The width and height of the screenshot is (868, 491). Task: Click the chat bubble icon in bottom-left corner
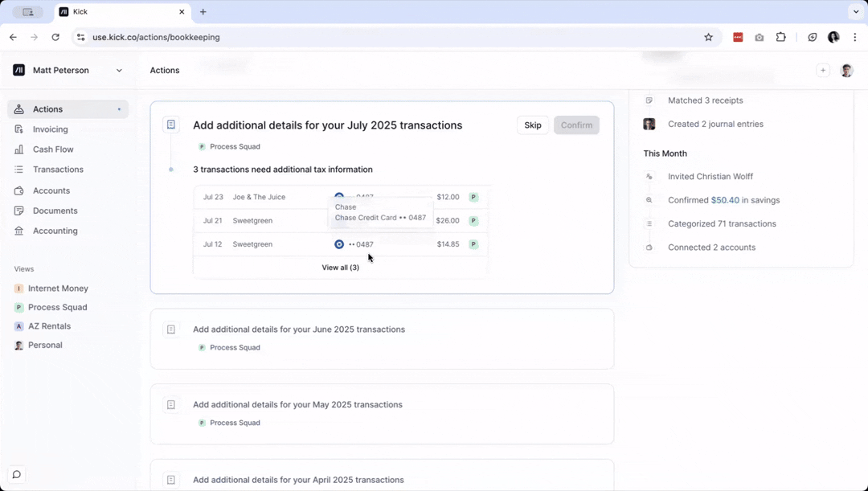(x=16, y=474)
